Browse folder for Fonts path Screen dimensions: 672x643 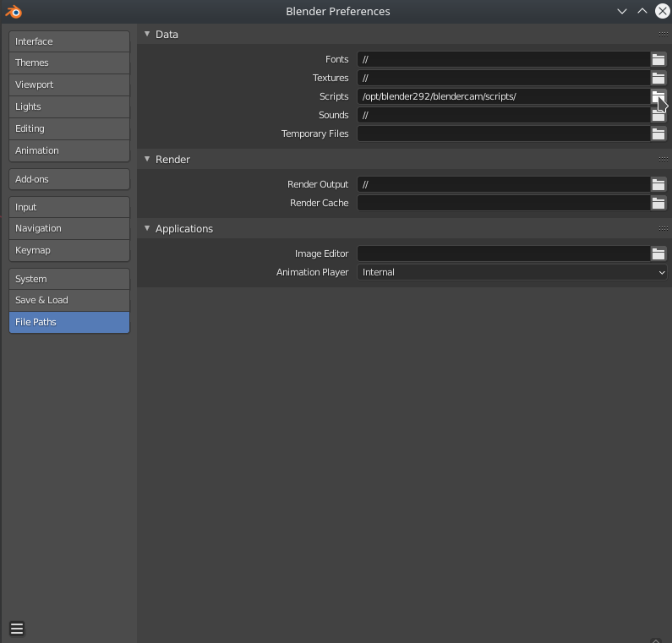pos(658,59)
